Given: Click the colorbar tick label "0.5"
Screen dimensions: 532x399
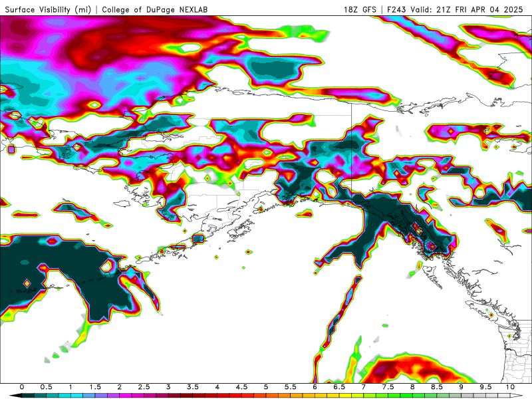Looking at the screenshot, I should point(46,387).
